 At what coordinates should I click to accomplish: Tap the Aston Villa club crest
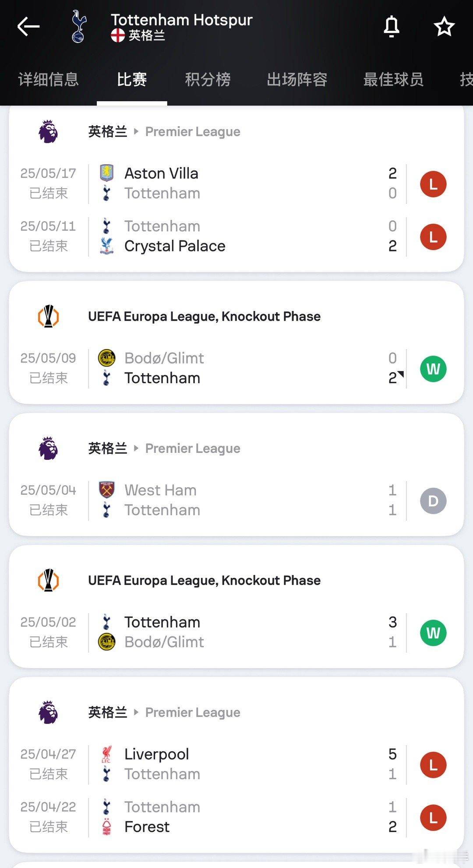click(x=106, y=173)
